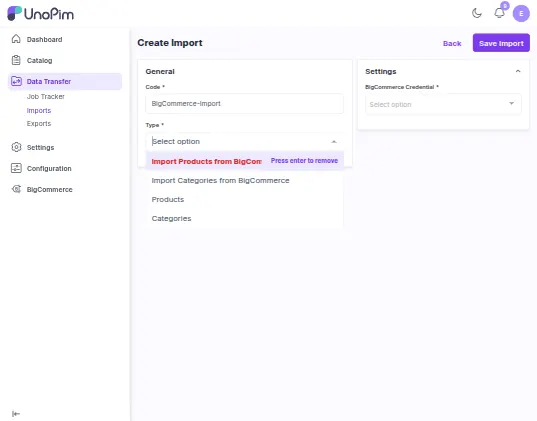Viewport: 537px width, 421px height.
Task: Open user avatar E menu
Action: click(521, 14)
